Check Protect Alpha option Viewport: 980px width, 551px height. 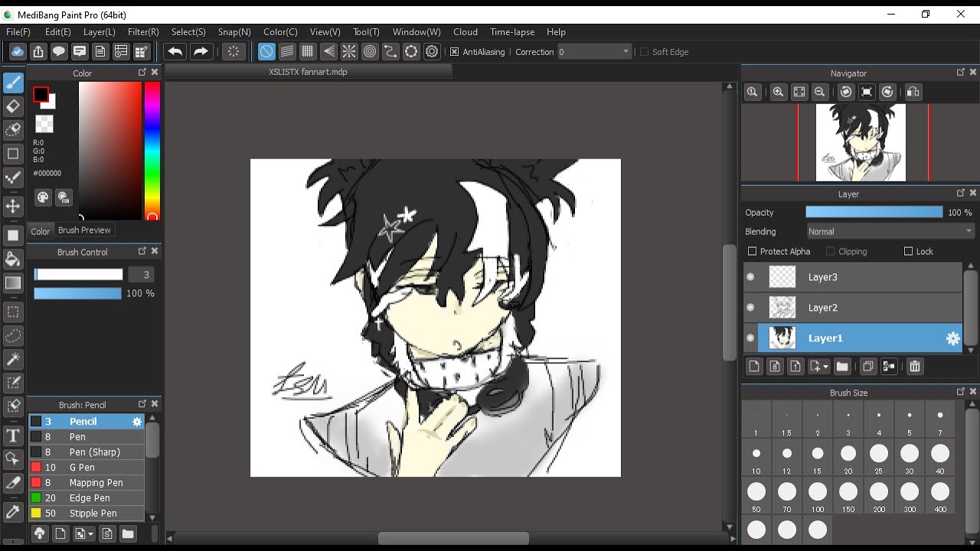click(x=752, y=251)
